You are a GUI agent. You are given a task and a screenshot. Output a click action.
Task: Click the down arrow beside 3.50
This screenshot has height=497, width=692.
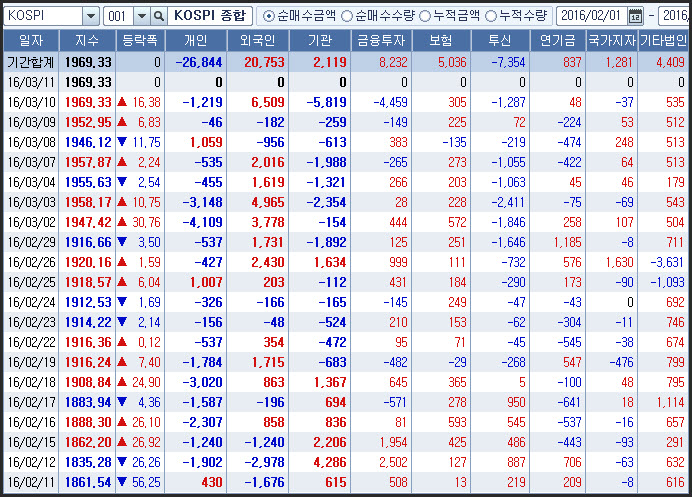pos(122,241)
